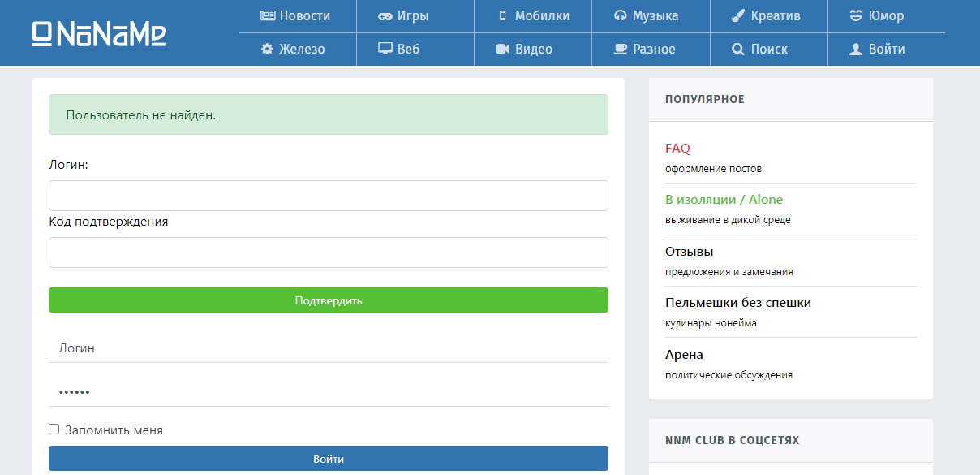This screenshot has width=980, height=475.
Task: Click the 'Код подтверждения' label
Action: click(109, 222)
